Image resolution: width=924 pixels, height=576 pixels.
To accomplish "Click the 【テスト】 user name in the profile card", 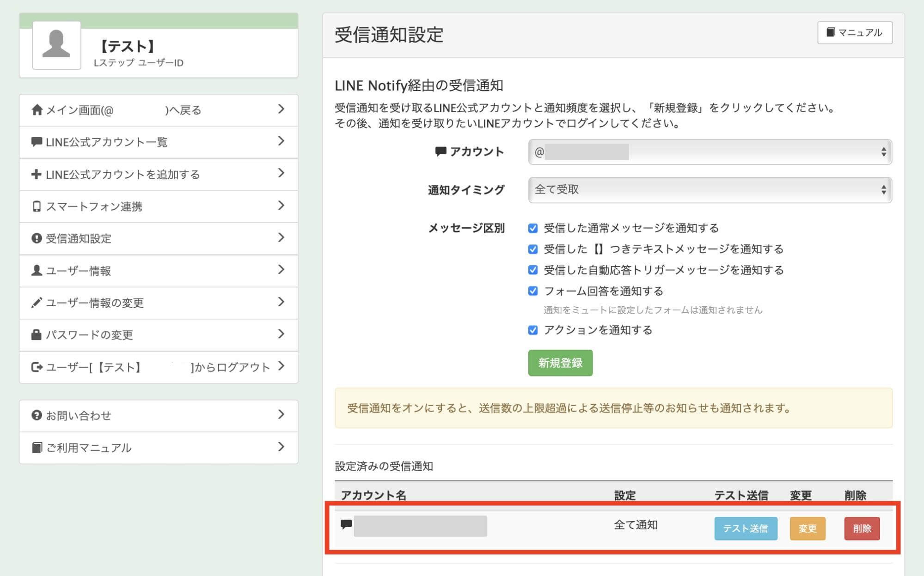I will [x=127, y=46].
